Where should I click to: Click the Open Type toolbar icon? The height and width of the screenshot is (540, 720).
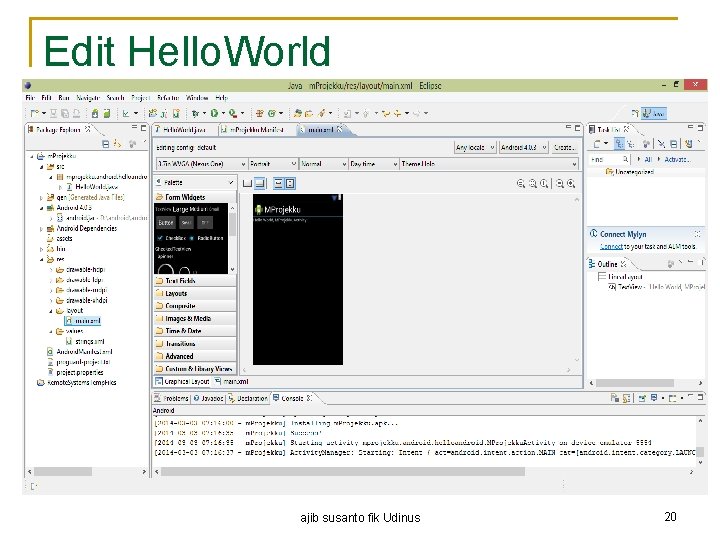click(298, 113)
